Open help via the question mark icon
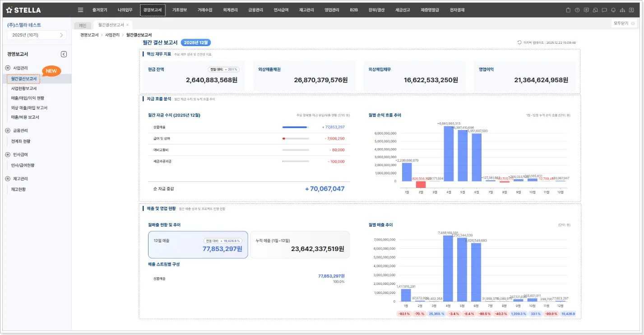644x335 pixels. click(577, 10)
